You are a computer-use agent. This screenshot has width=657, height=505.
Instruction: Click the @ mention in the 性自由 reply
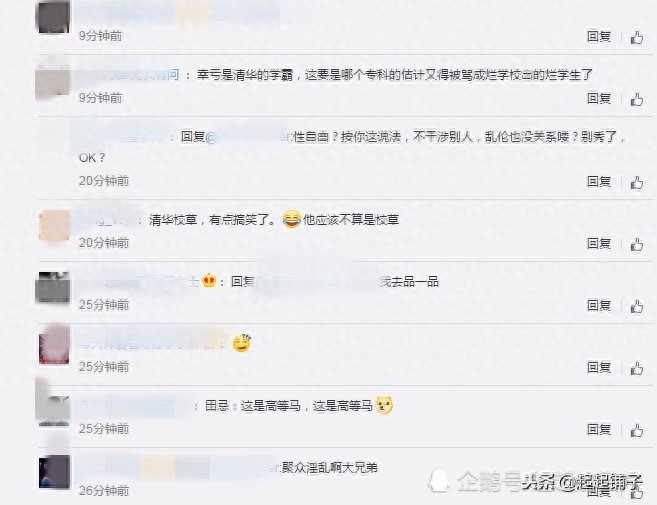[x=248, y=137]
